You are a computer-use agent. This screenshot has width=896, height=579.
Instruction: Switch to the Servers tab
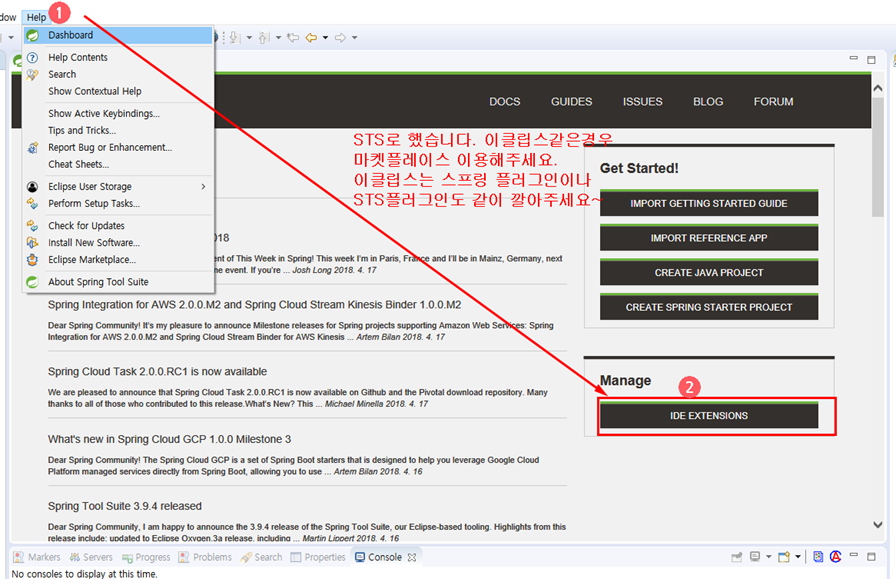click(91, 557)
